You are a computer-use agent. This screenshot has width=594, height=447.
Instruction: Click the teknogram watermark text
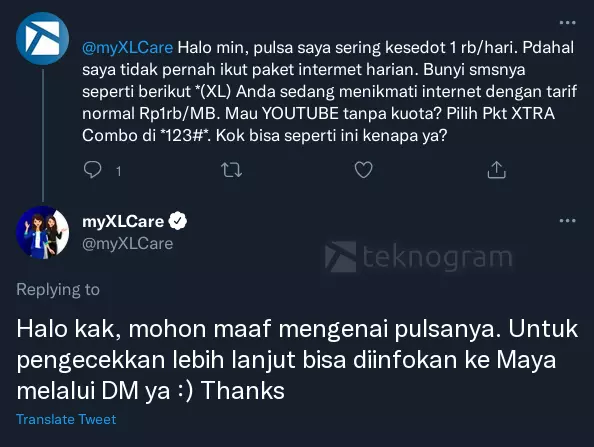tap(437, 258)
